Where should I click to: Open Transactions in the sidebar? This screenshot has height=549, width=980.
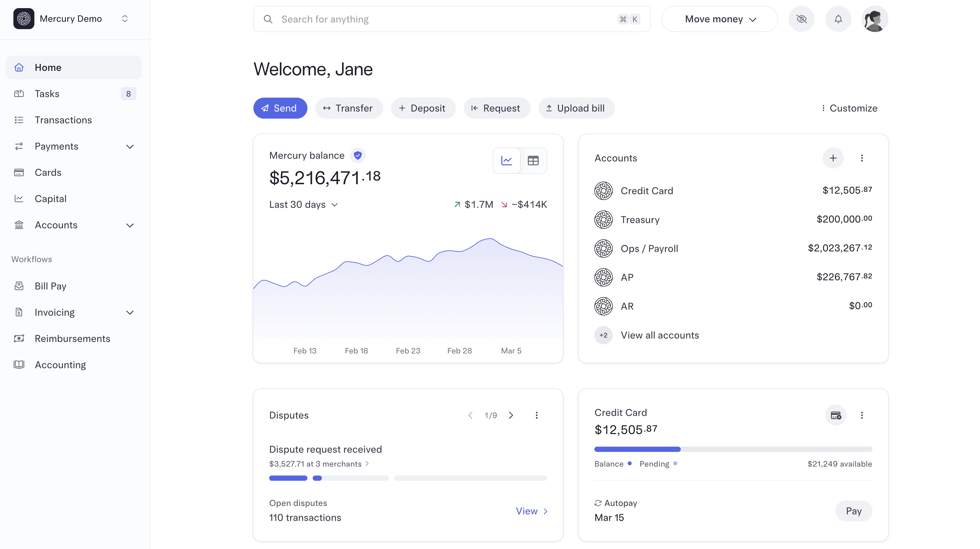63,120
